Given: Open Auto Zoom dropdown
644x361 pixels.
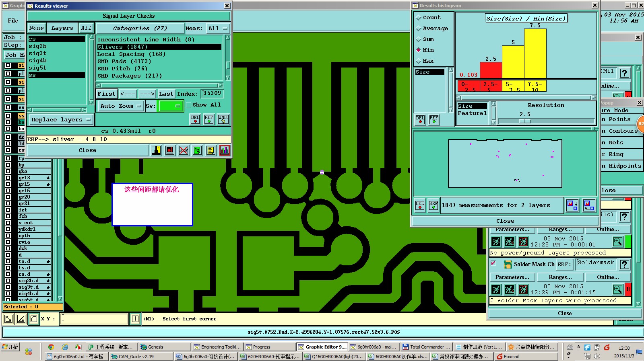Looking at the screenshot, I should click(121, 106).
